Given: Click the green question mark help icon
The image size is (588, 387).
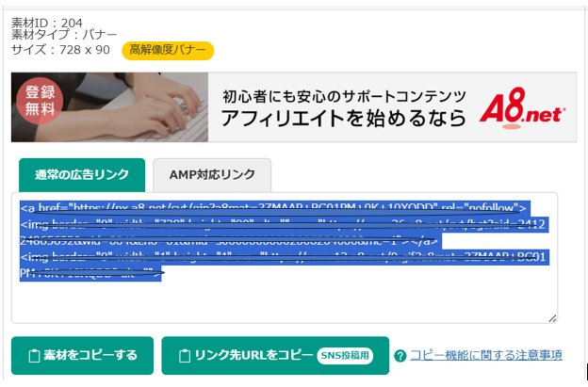Looking at the screenshot, I should 400,356.
